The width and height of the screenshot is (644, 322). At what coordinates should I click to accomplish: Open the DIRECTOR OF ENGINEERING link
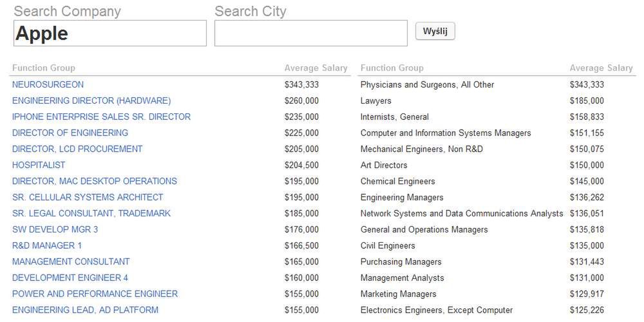[x=70, y=133]
